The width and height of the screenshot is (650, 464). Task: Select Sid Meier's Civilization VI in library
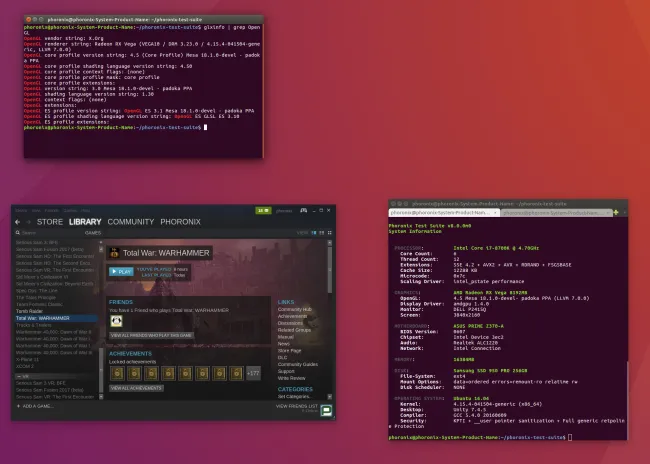point(42,277)
